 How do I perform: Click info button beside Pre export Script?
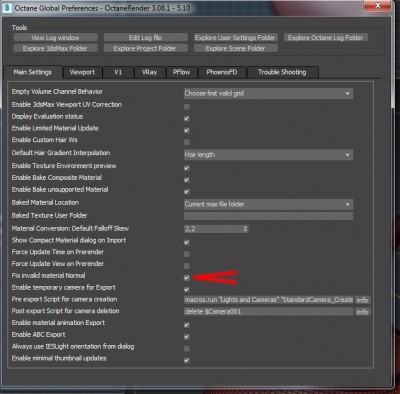point(362,300)
